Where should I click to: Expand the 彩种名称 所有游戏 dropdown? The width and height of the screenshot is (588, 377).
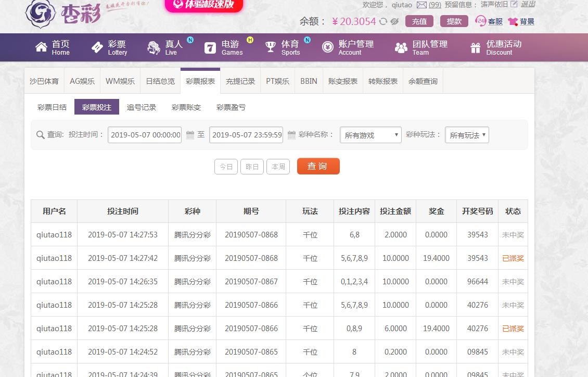point(370,135)
